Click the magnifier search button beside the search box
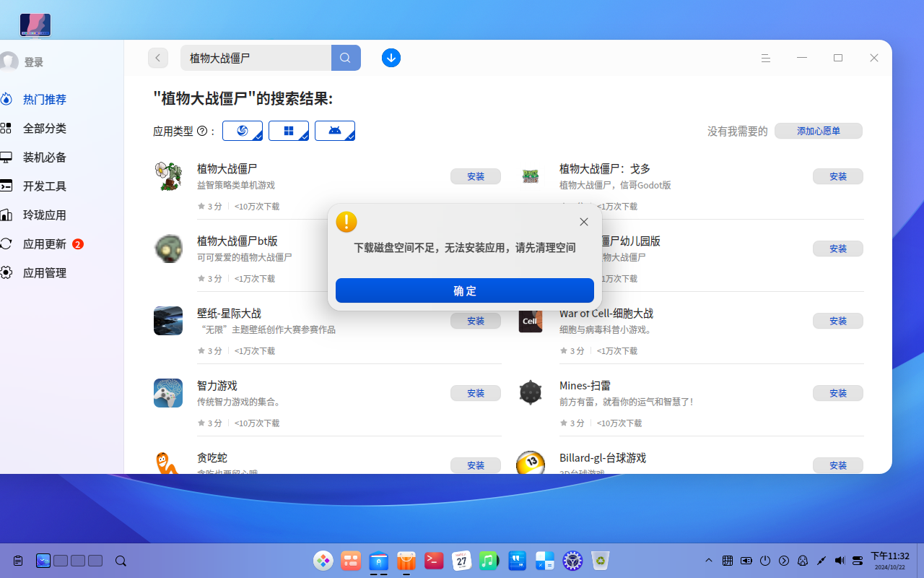This screenshot has height=578, width=924. click(x=346, y=58)
